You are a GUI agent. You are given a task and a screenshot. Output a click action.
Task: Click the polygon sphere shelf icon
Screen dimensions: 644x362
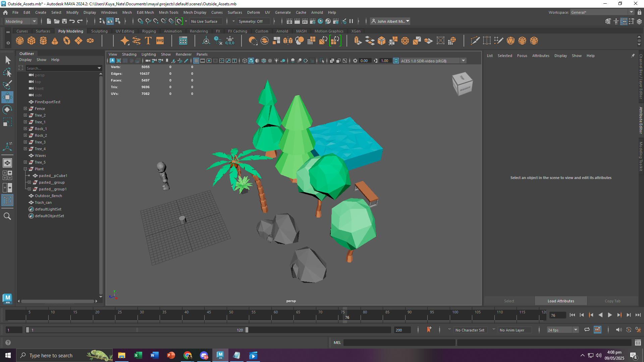[20, 41]
